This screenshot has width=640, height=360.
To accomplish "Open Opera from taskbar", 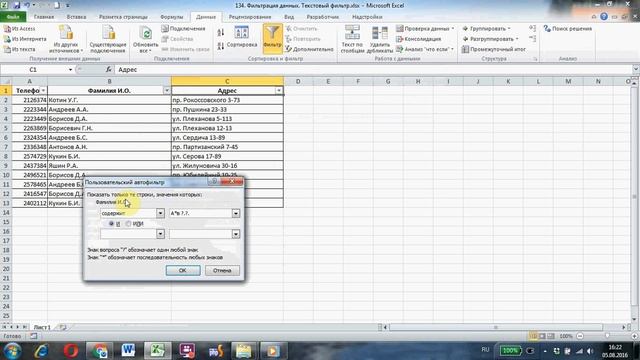I will (71, 351).
